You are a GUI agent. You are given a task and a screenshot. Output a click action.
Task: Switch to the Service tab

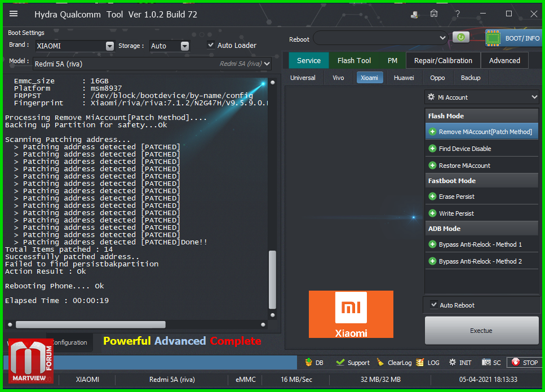tap(309, 60)
